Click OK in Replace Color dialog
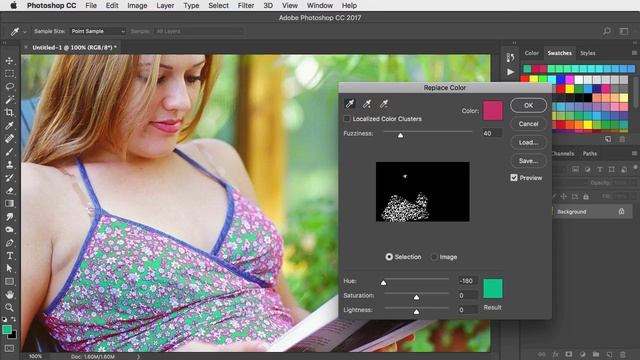Image resolution: width=640 pixels, height=360 pixels. 529,105
